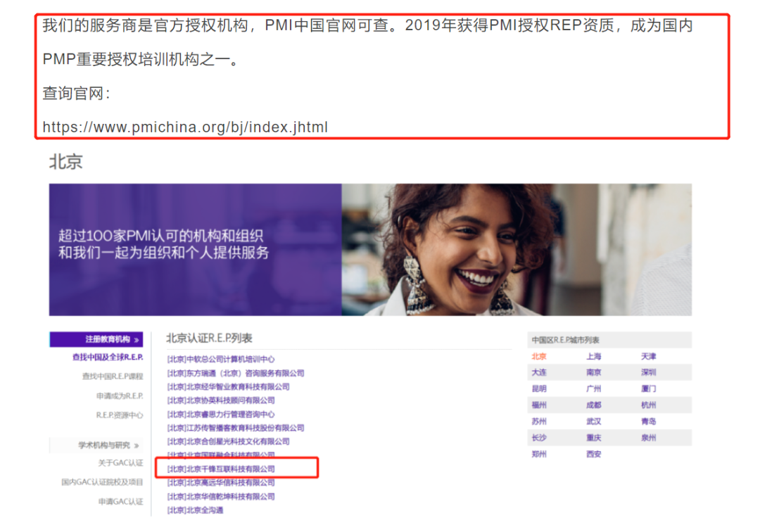Select 重庆 in the city list

coord(594,438)
